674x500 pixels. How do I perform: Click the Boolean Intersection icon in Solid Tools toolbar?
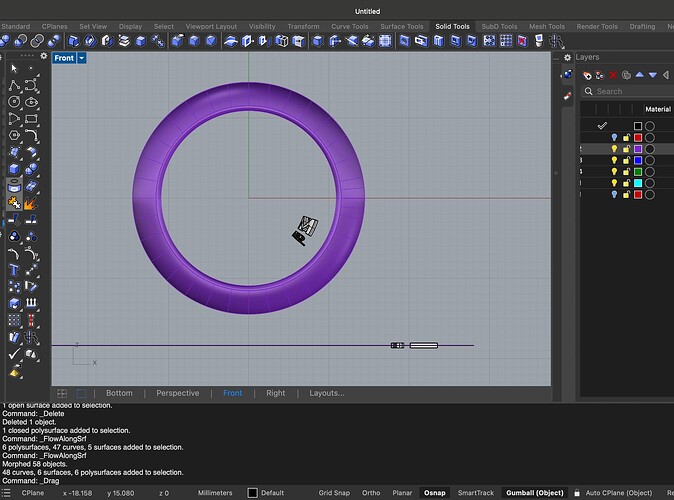37,41
